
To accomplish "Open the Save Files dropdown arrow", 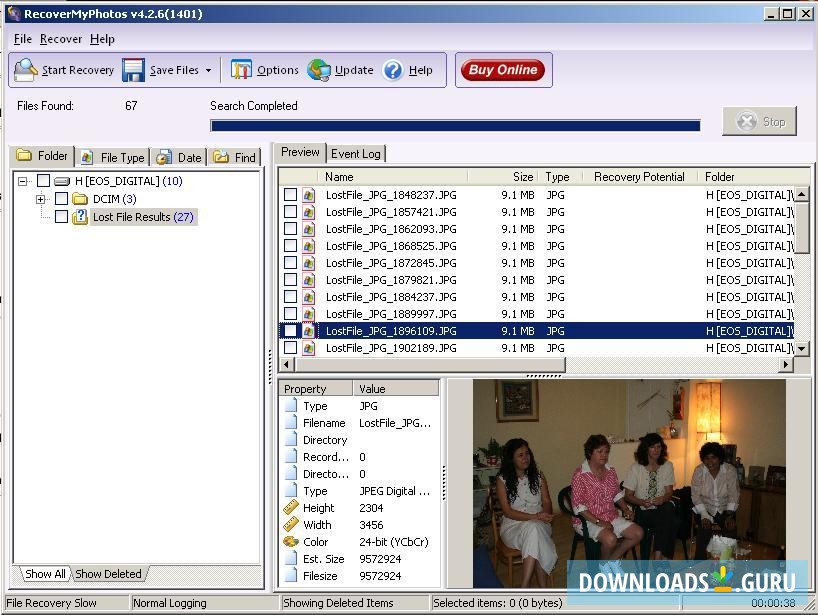I will (208, 71).
